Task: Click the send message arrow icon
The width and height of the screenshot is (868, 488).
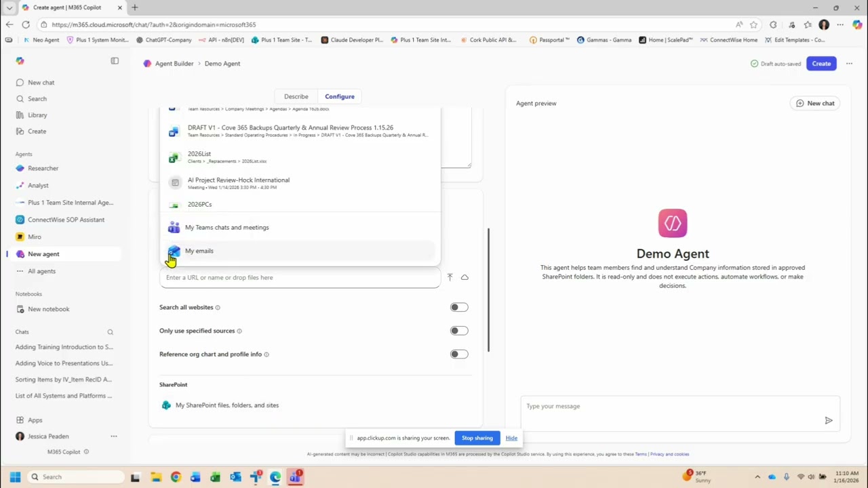Action: 829,421
